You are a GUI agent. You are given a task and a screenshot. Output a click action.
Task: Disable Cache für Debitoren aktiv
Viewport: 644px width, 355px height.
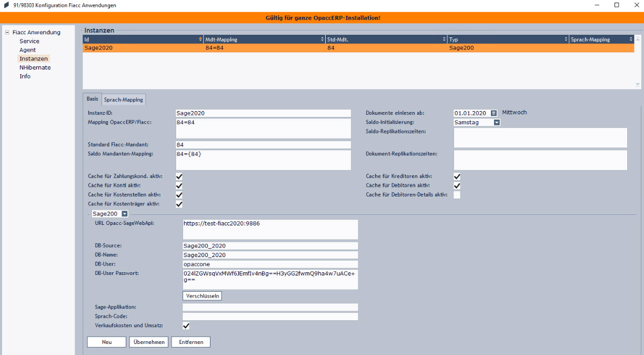[x=457, y=186]
